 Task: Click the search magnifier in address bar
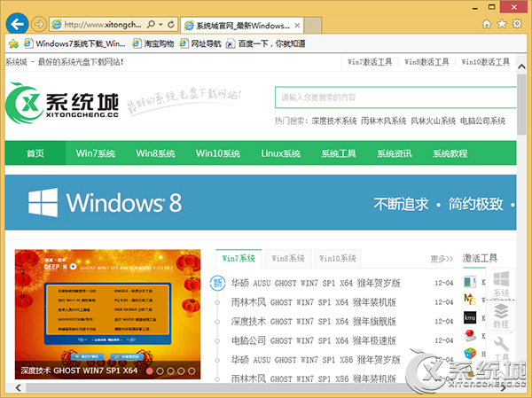pyautogui.click(x=151, y=24)
